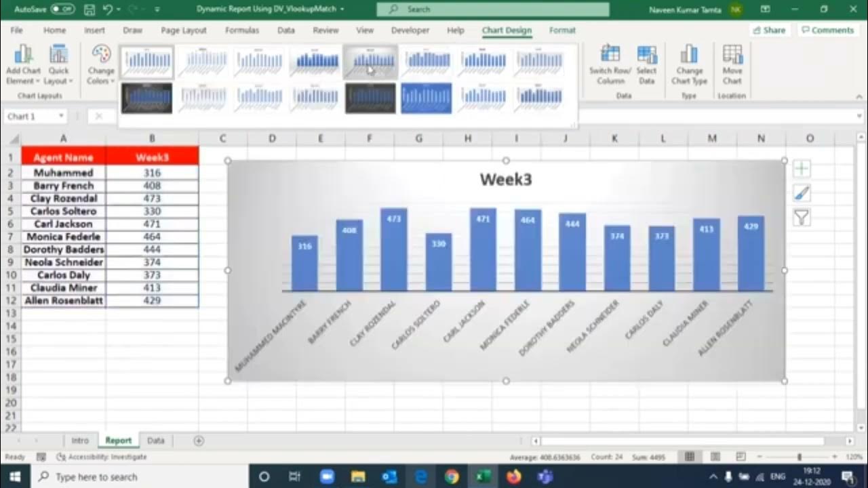Toggle the AutoSave switch

[62, 9]
